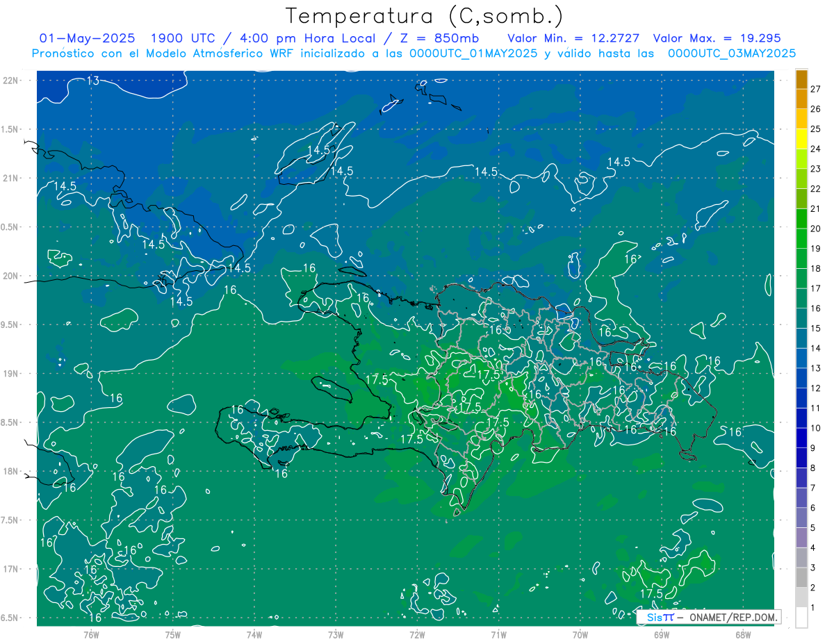The height and width of the screenshot is (644, 834).
Task: Click the '76W' longitude axis label
Action: [91, 634]
